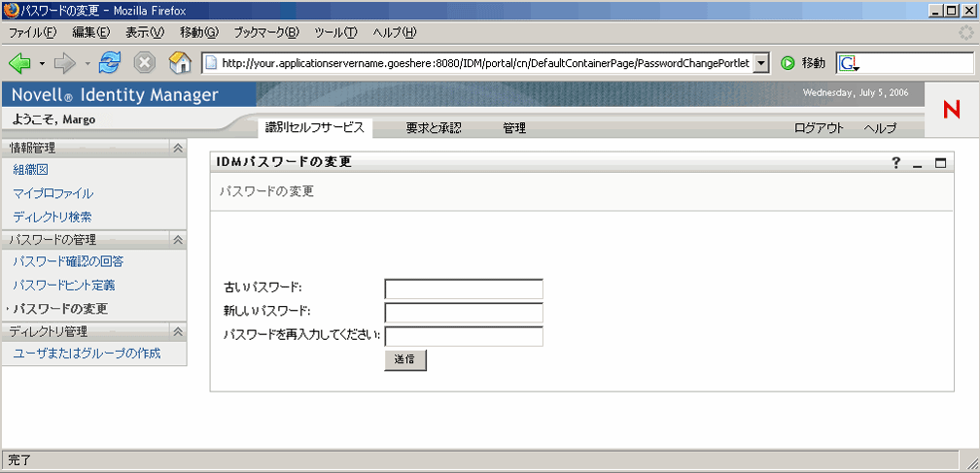Open the 移動(G) menu
This screenshot has width=980, height=473.
(x=198, y=32)
